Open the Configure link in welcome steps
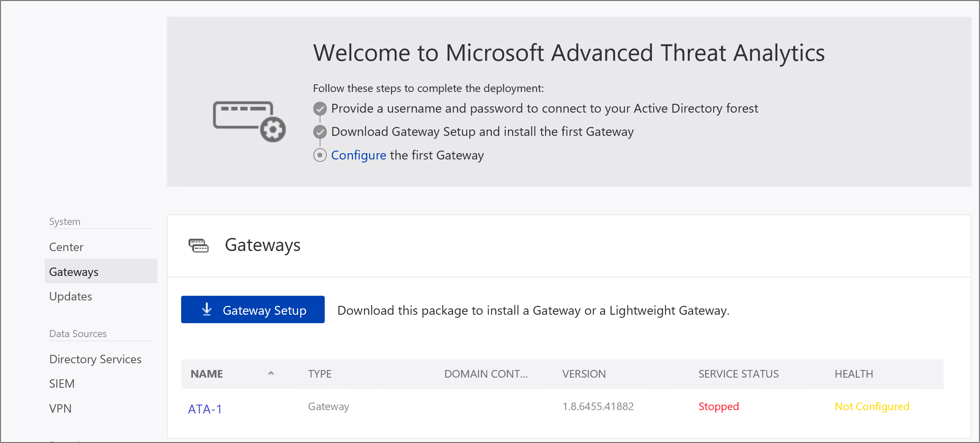The image size is (980, 443). click(x=358, y=155)
